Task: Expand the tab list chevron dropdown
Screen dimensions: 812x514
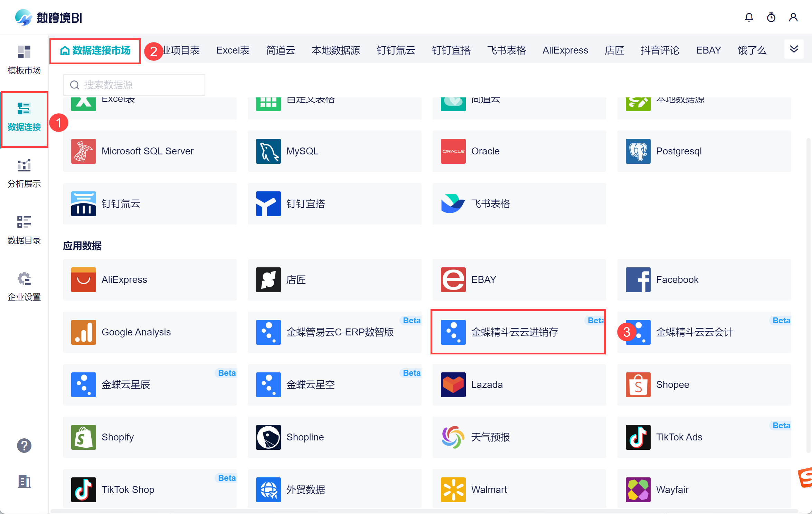Action: point(794,49)
